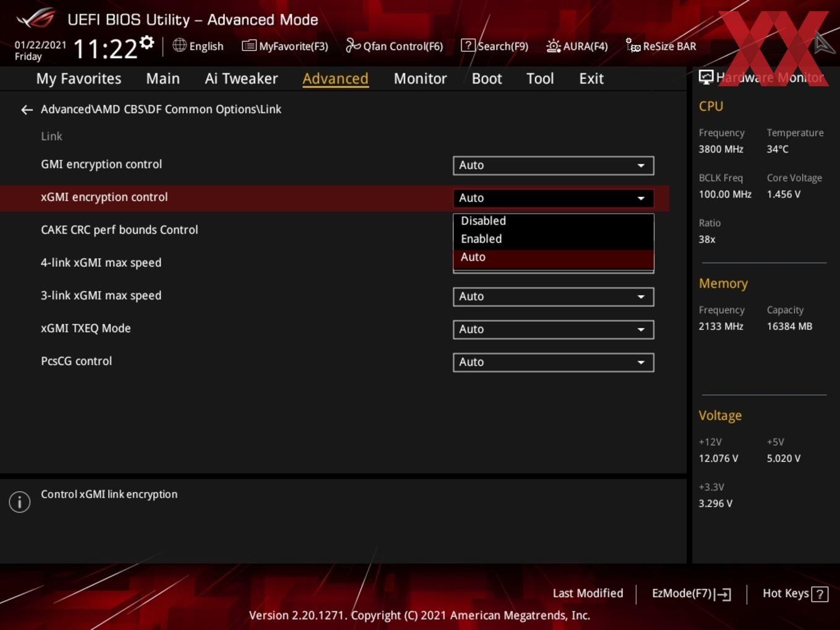The image size is (840, 630).
Task: Click AURA(F4) label
Action: pos(586,46)
